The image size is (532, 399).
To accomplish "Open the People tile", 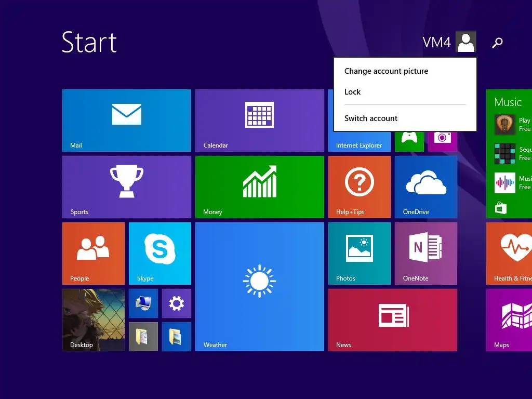I will click(94, 254).
